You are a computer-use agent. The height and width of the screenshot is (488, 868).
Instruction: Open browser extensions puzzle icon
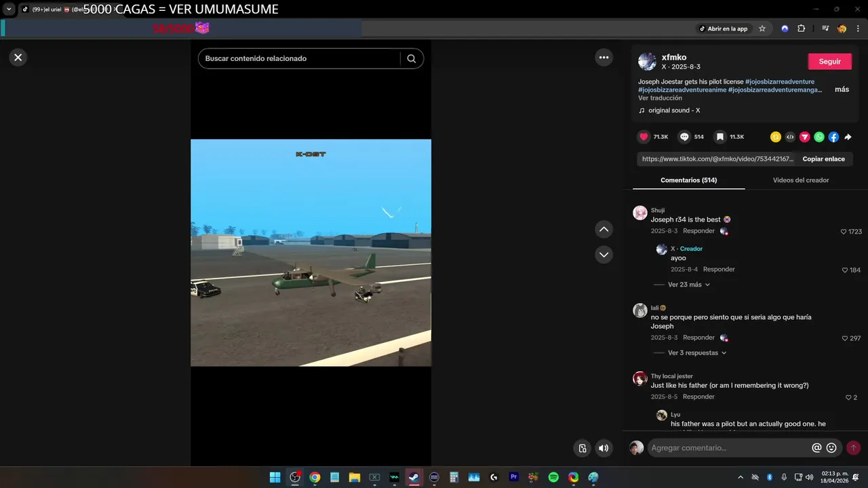pyautogui.click(x=802, y=28)
